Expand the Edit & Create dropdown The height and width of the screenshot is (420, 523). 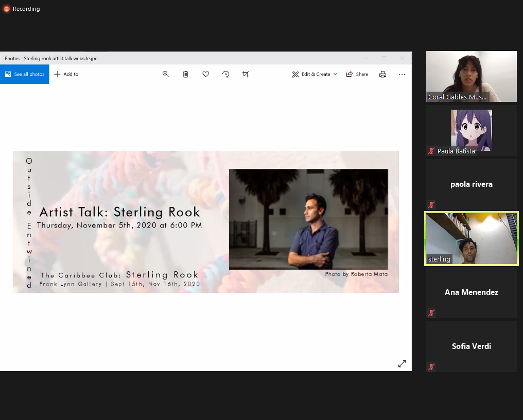tap(315, 74)
